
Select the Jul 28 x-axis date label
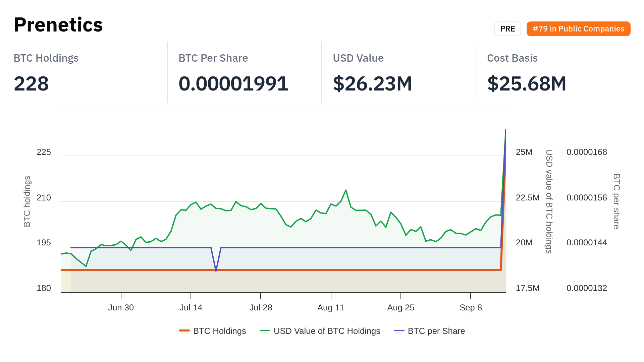[261, 307]
